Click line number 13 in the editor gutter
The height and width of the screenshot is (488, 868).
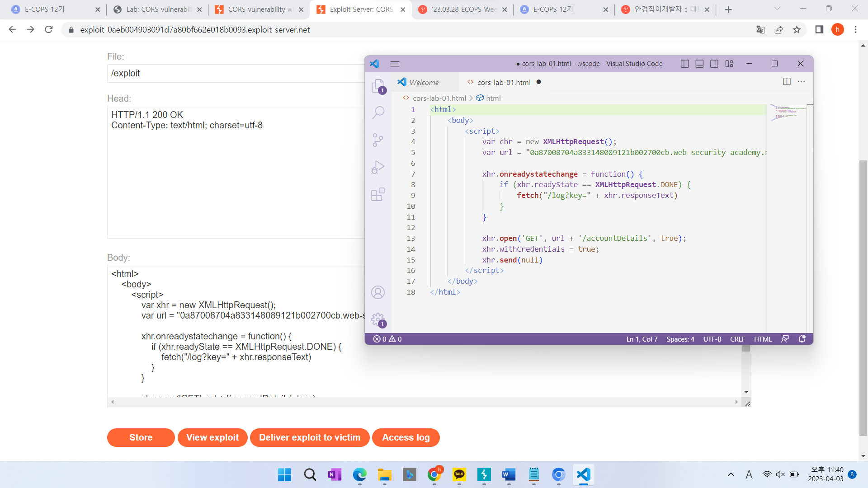pyautogui.click(x=410, y=238)
